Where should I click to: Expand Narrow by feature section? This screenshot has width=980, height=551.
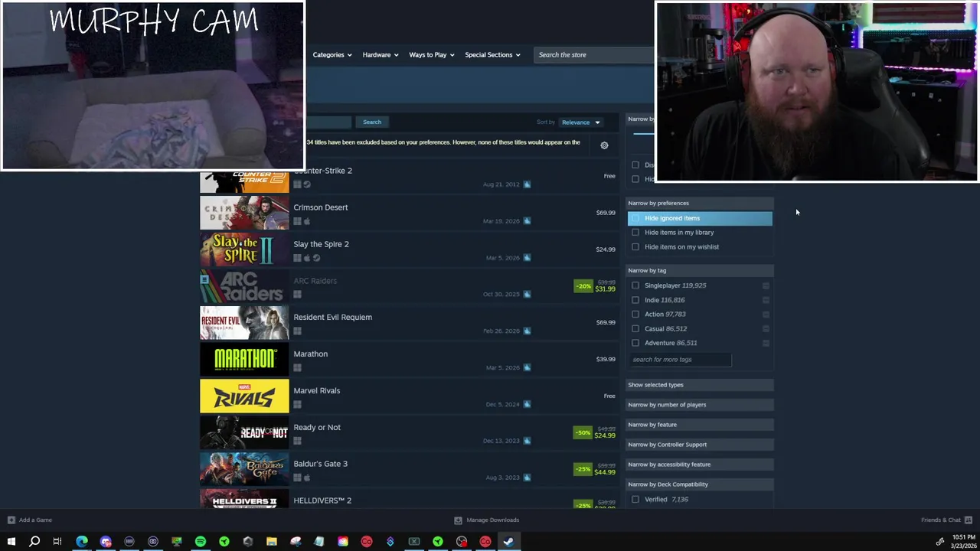point(700,425)
